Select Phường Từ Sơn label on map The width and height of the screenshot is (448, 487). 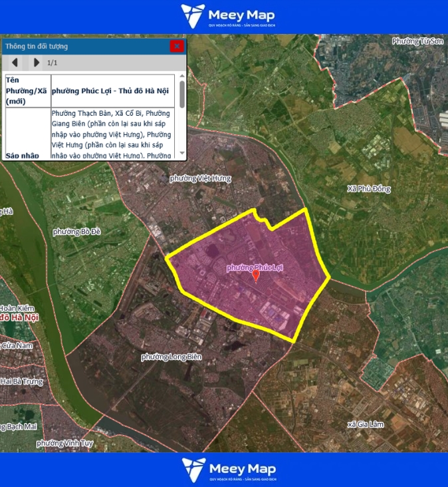(x=417, y=41)
